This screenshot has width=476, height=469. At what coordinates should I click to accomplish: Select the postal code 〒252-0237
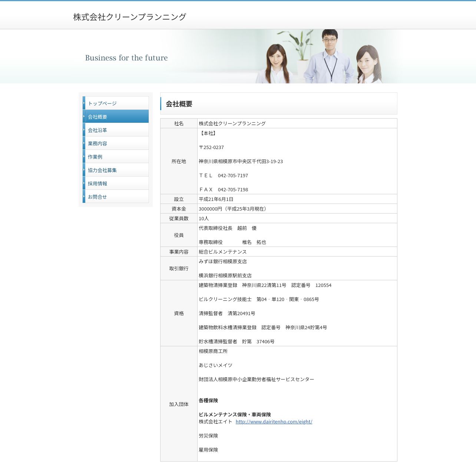tap(211, 147)
